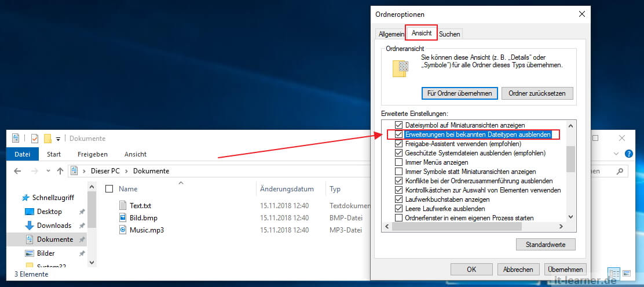644x287 pixels.
Task: Toggle Konflikte bei der Ordnerzusammenführung ausblenden
Action: [398, 181]
